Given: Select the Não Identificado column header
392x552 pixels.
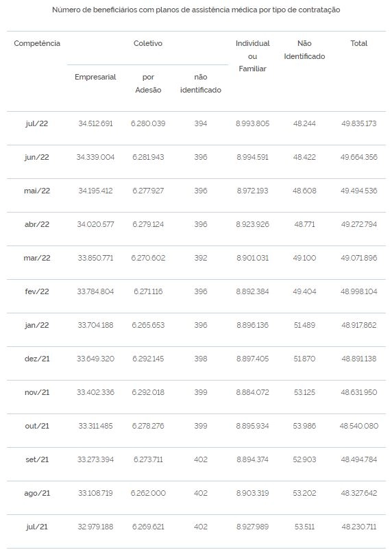Looking at the screenshot, I should 304,49.
